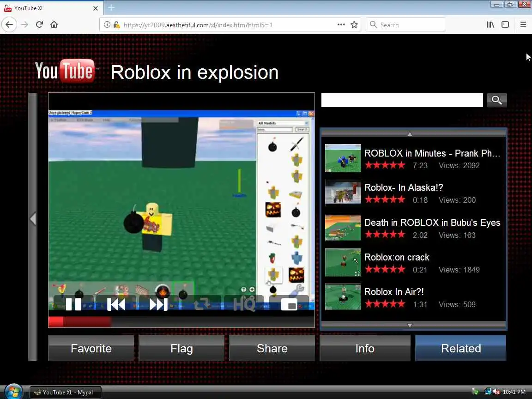Skip forward with the next-track button
The width and height of the screenshot is (532, 399).
pos(158,304)
